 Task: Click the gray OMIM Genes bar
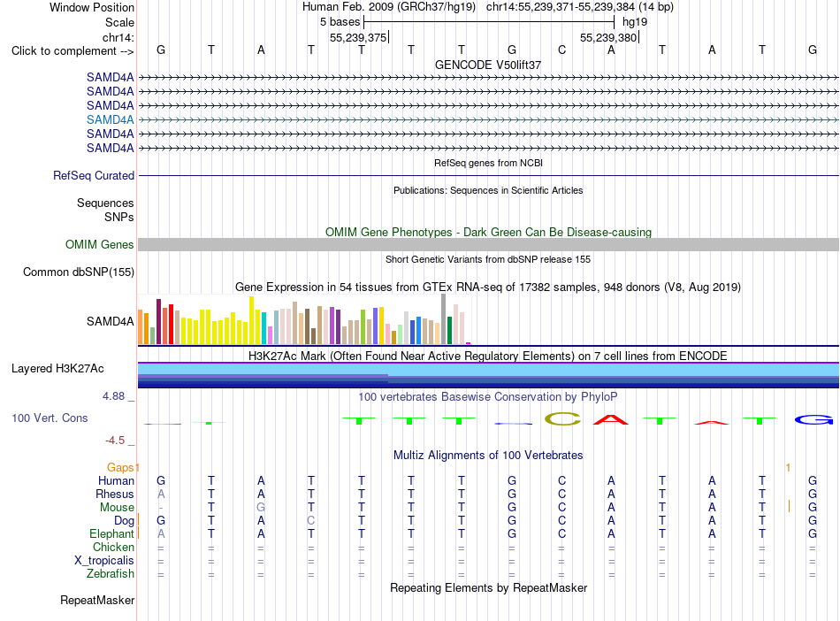point(488,244)
